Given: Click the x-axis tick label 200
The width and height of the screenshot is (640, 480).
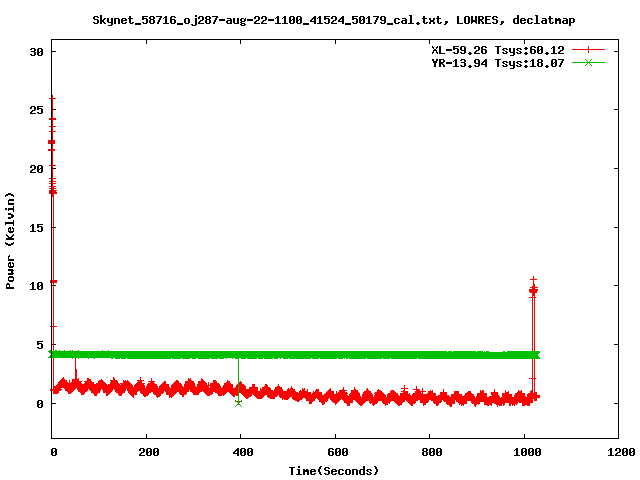Looking at the screenshot, I should point(149,452).
